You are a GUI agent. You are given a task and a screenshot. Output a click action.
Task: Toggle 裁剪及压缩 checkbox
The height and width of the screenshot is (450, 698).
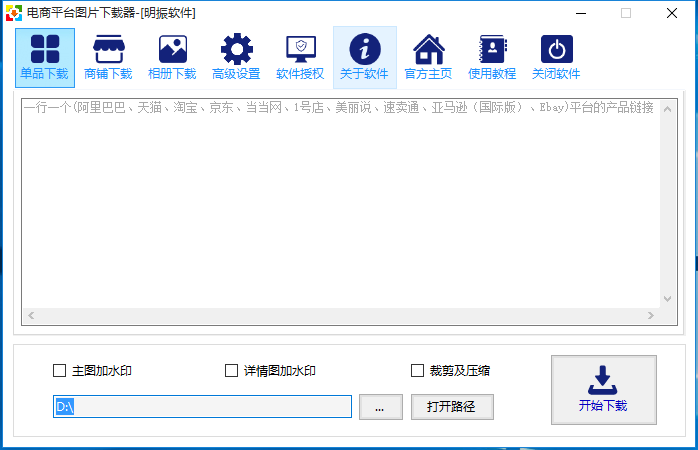tap(418, 371)
